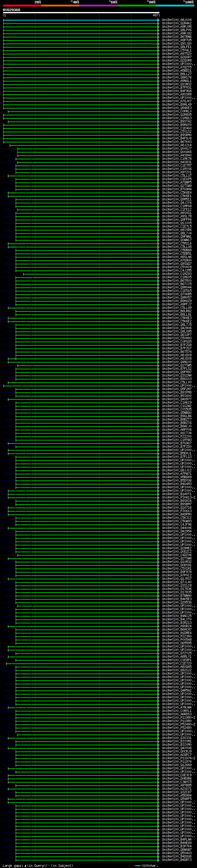
Task: Select hit label UniRef100_B8ACJ0
Action: 177,426
